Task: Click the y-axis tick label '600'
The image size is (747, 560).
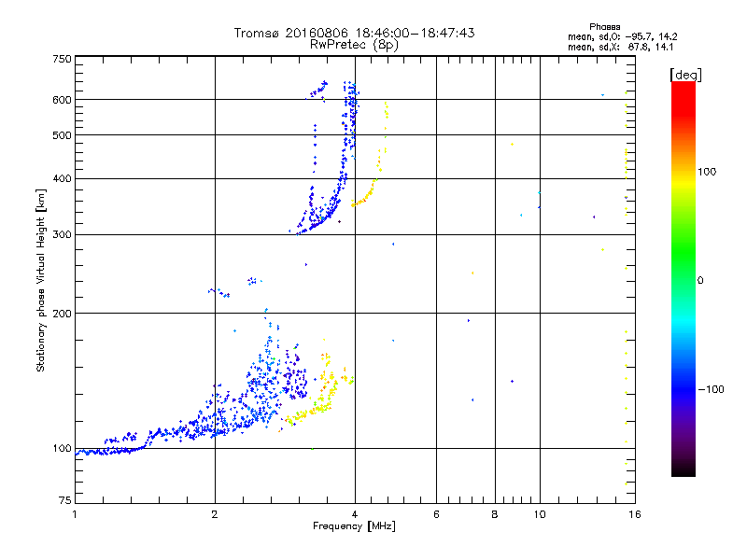Action: 62,100
